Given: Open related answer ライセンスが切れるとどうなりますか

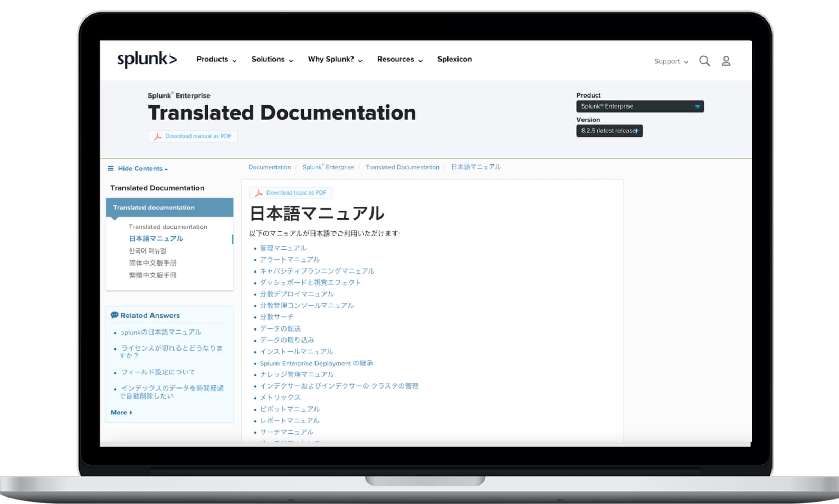Looking at the screenshot, I should coord(171,352).
